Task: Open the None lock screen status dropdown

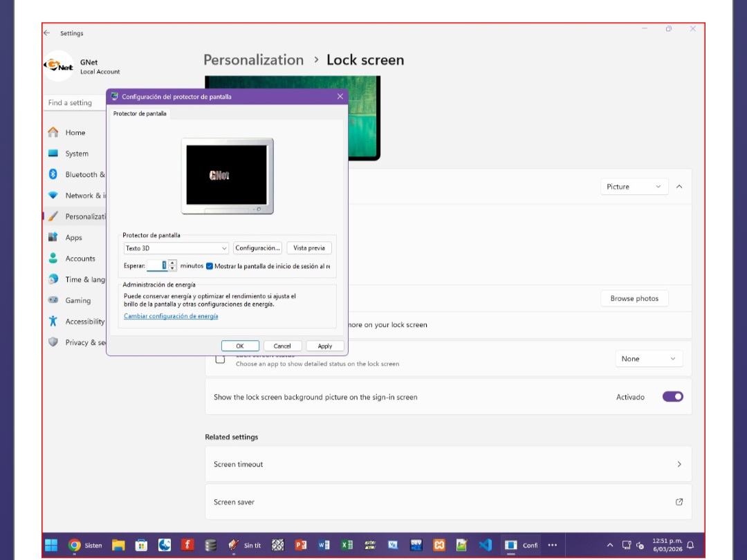Action: [x=648, y=359]
